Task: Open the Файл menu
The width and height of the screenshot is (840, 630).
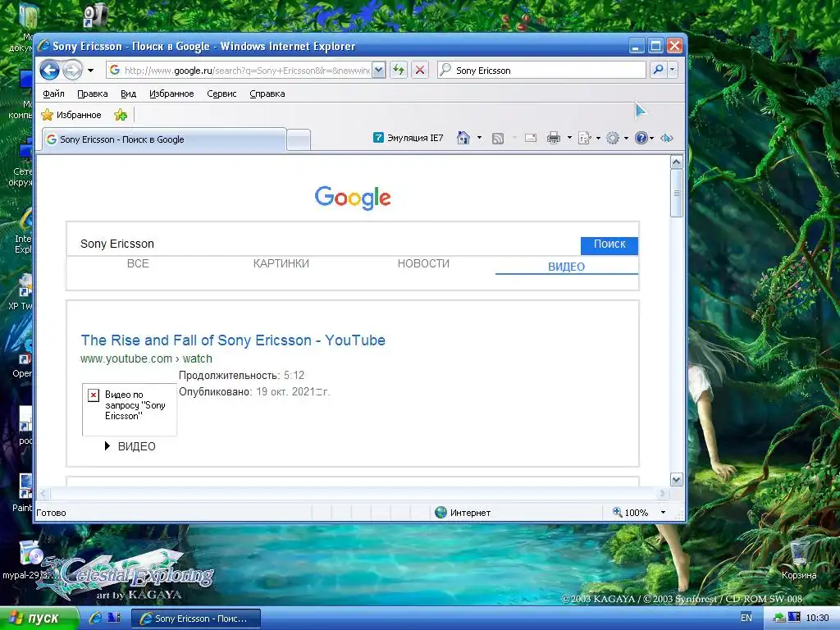Action: (53, 94)
